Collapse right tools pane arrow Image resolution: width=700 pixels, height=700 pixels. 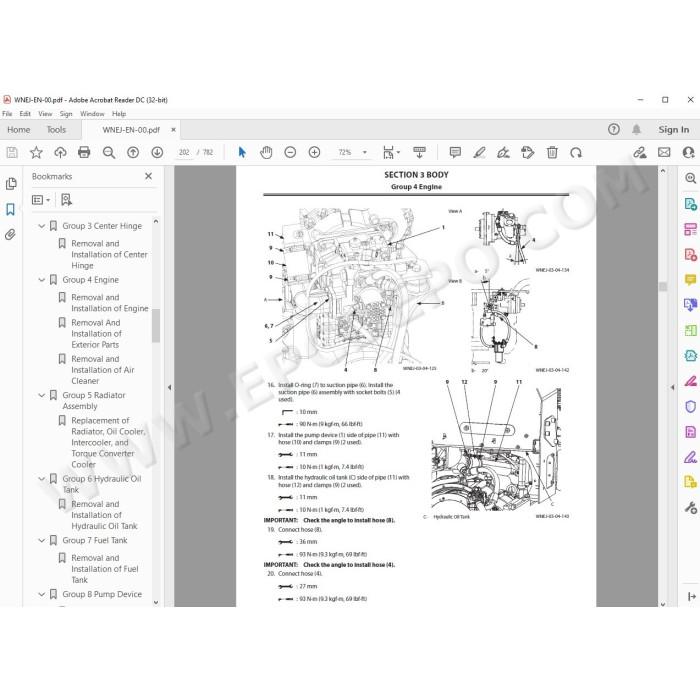click(672, 387)
